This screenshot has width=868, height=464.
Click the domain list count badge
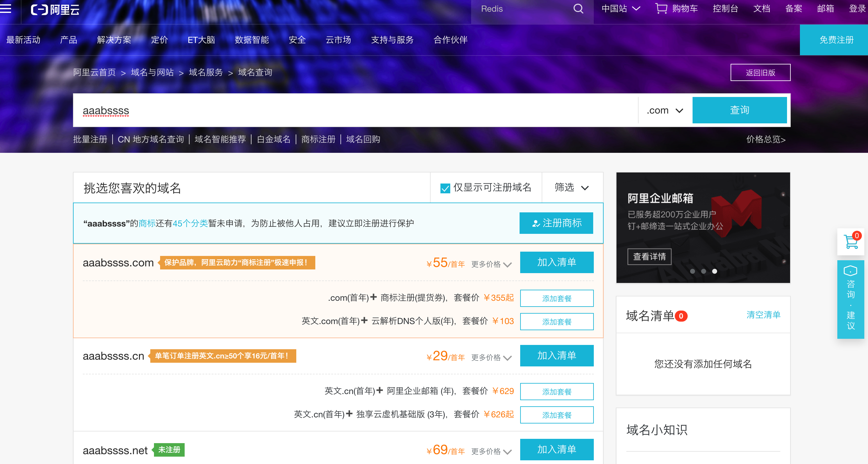pos(681,316)
